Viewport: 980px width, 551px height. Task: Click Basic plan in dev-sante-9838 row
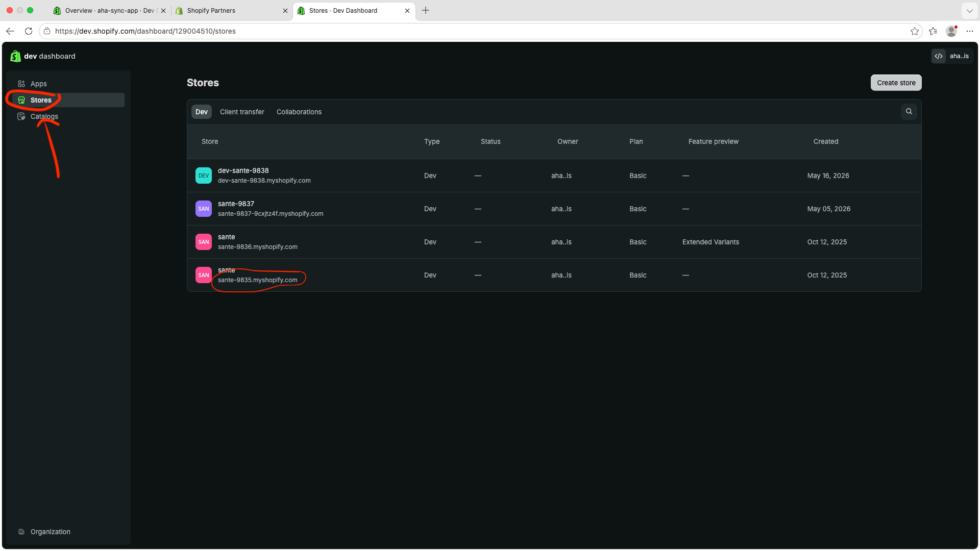(638, 176)
